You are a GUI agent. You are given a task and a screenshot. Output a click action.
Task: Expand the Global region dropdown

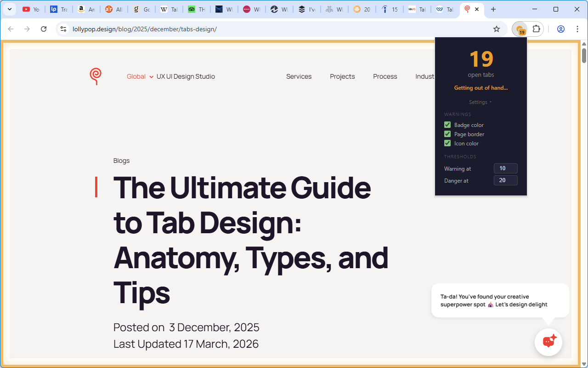pyautogui.click(x=140, y=76)
